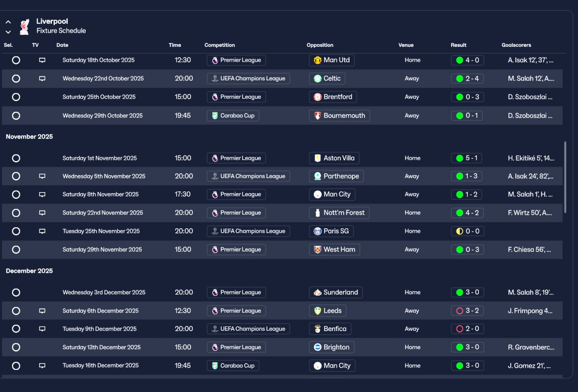Click the TV icon on the Benfica row
Screen dimensions: 578x392
42,329
